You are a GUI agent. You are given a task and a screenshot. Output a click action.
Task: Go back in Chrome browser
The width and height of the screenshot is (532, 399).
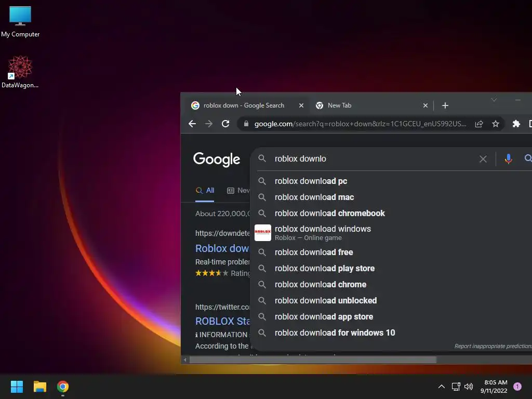point(192,124)
